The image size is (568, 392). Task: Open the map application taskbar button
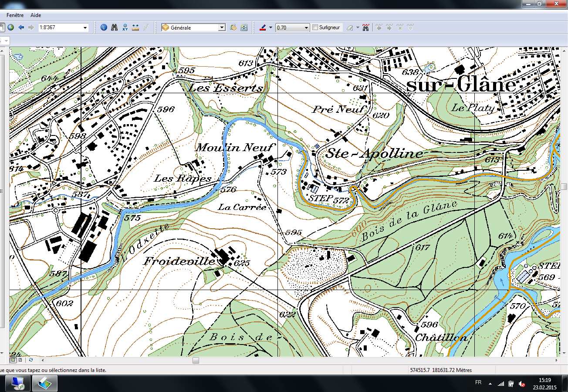45,383
